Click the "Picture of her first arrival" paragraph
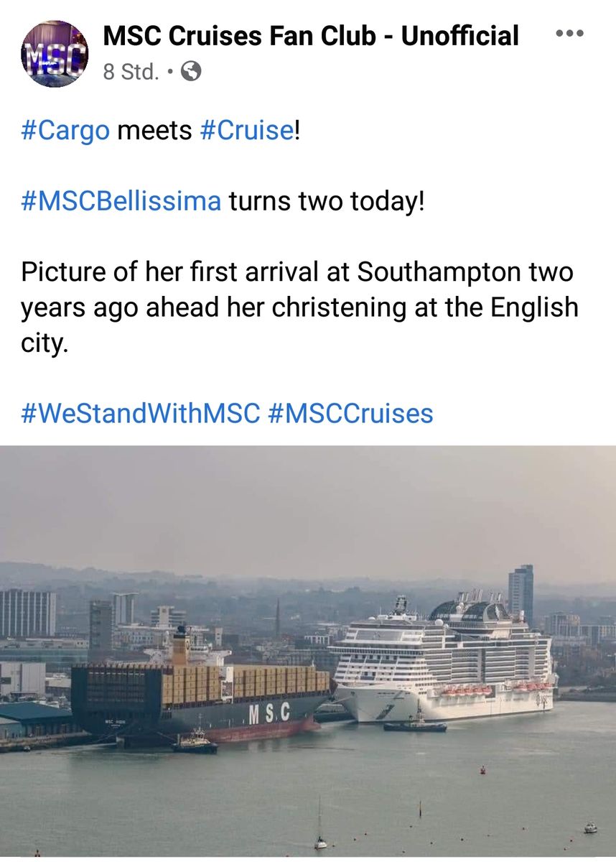The image size is (616, 862). coord(299,307)
